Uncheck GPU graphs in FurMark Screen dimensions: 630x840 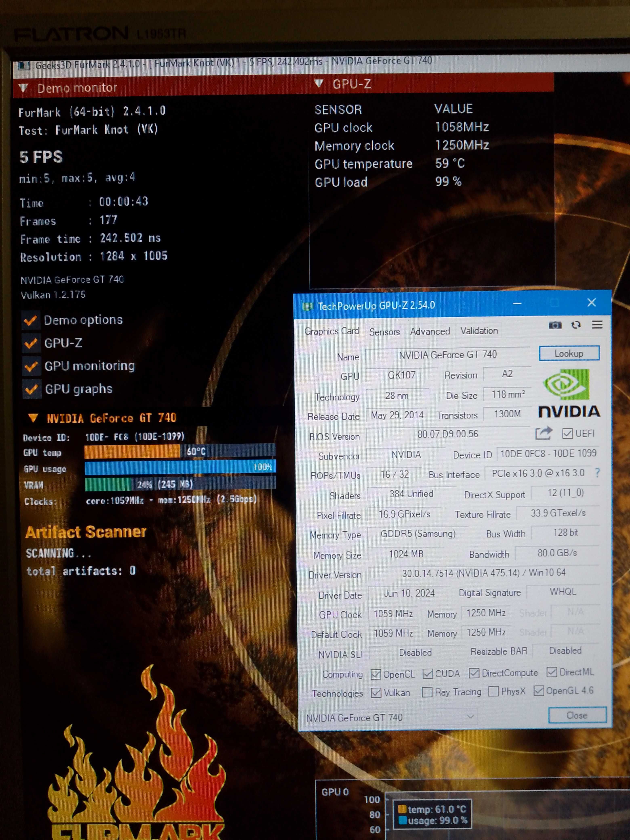pyautogui.click(x=31, y=390)
